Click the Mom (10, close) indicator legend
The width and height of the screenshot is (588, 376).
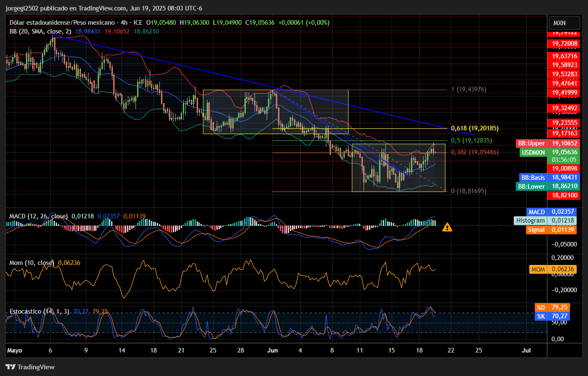tap(32, 263)
